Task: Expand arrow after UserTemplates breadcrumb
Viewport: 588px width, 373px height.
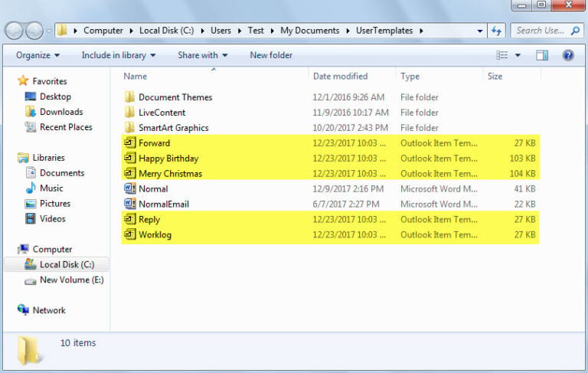Action: (421, 31)
